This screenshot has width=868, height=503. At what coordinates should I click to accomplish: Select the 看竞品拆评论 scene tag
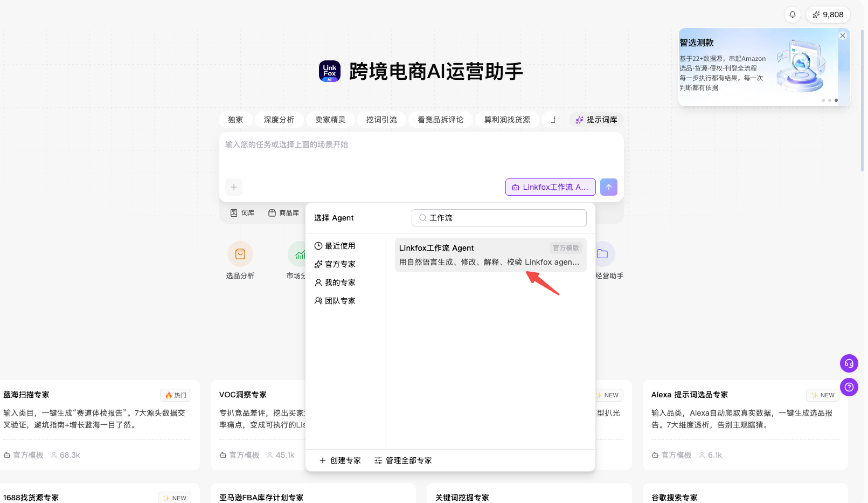(x=440, y=120)
